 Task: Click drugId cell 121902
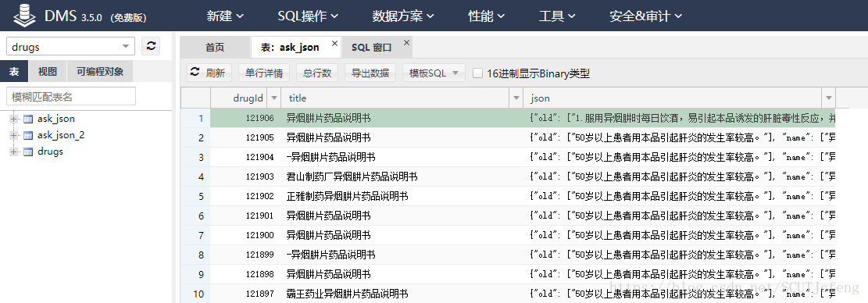tap(246, 196)
